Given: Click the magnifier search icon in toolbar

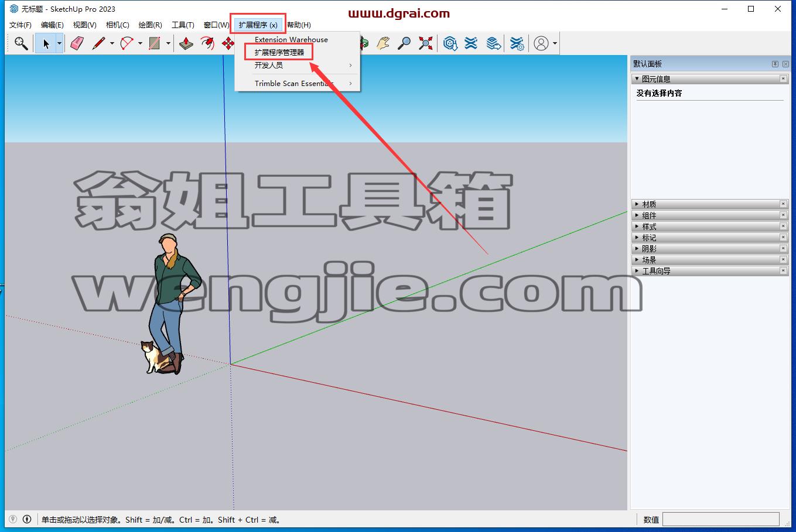Looking at the screenshot, I should point(21,43).
